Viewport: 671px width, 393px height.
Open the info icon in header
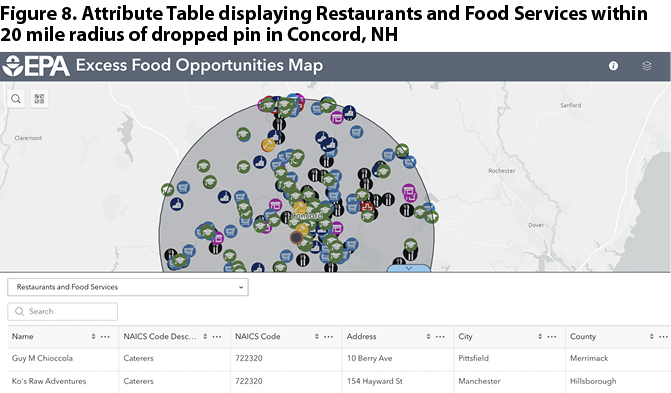click(613, 66)
